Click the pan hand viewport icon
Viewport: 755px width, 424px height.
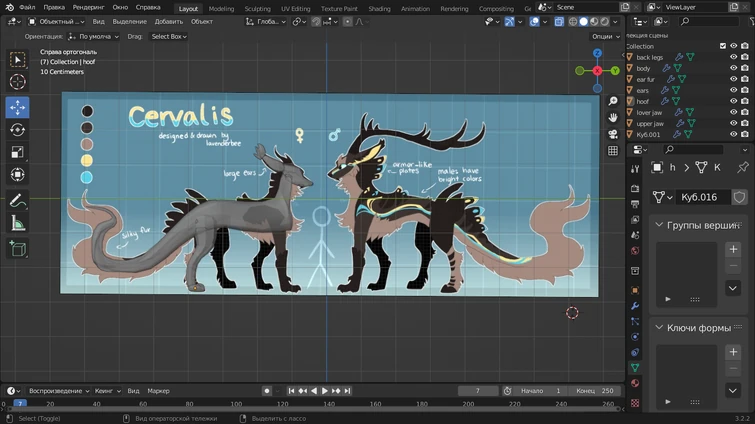(x=613, y=117)
